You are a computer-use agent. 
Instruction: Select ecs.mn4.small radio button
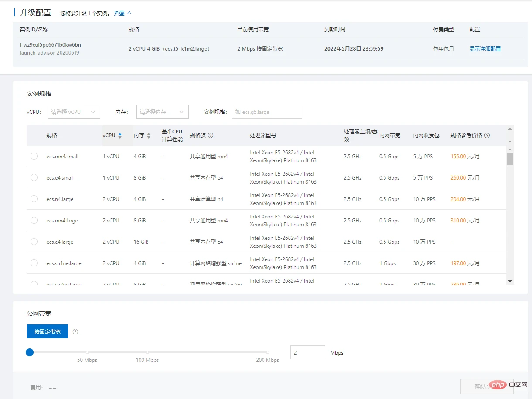pos(34,156)
